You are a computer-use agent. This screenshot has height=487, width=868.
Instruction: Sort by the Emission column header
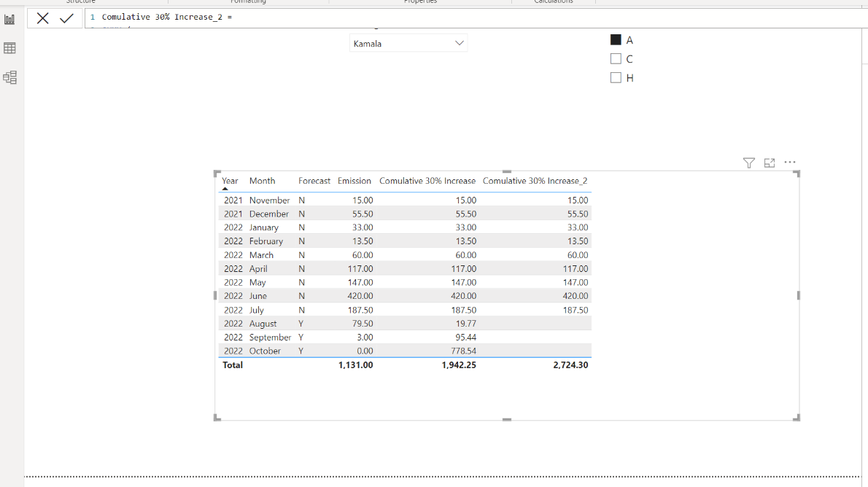click(x=354, y=181)
